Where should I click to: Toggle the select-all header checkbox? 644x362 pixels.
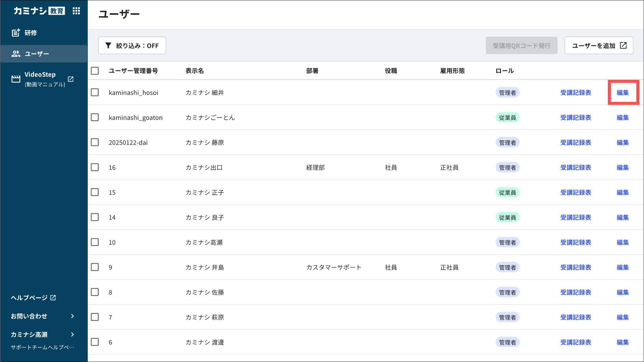point(95,71)
